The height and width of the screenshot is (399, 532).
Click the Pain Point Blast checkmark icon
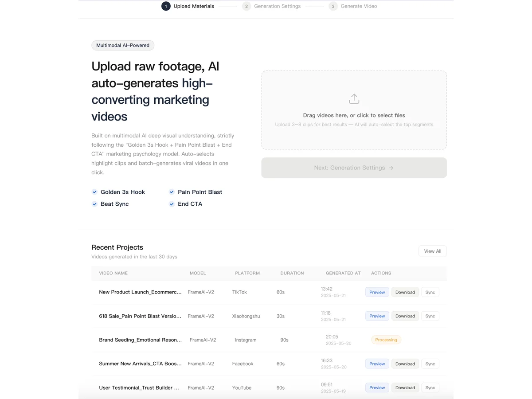[x=172, y=192]
